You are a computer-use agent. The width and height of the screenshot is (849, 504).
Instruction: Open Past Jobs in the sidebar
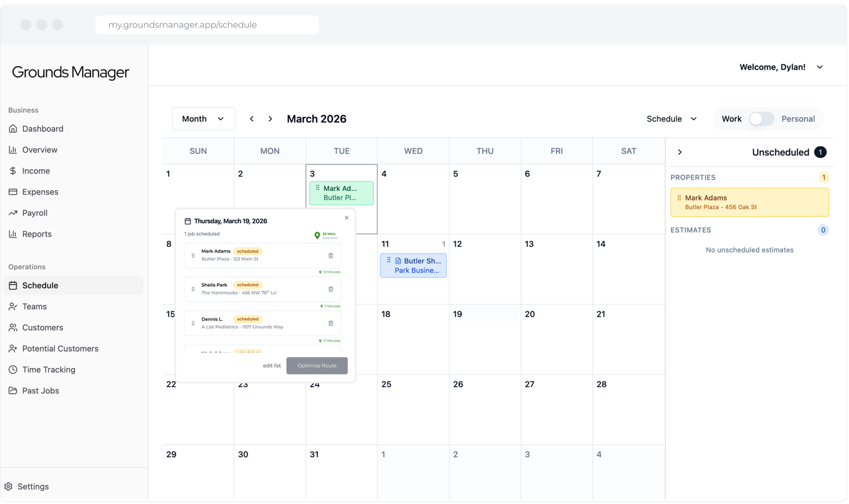40,390
